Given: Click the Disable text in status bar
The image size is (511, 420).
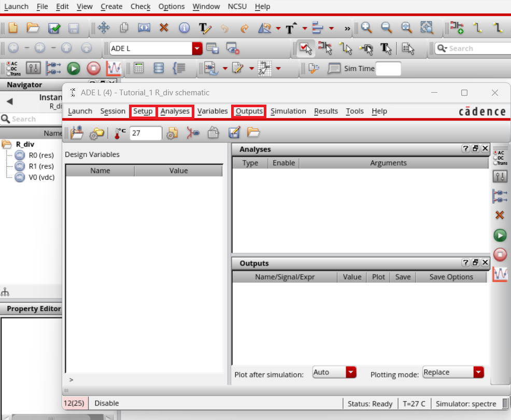Looking at the screenshot, I should (107, 403).
